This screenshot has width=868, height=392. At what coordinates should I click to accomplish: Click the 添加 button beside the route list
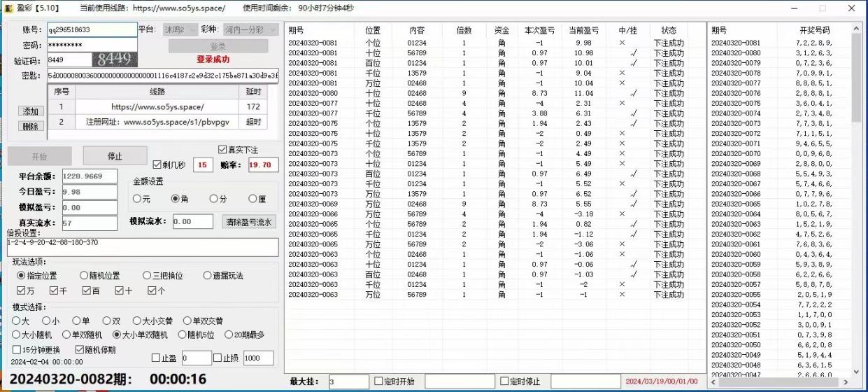pos(31,111)
